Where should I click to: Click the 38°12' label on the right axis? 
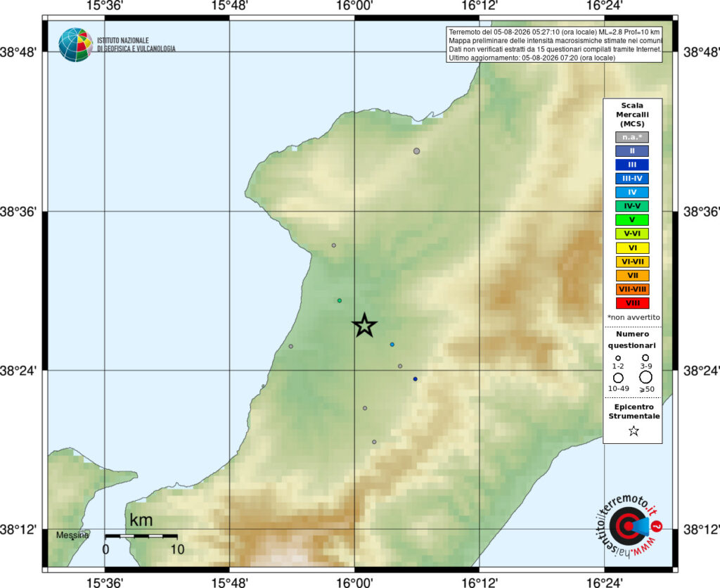tap(702, 530)
